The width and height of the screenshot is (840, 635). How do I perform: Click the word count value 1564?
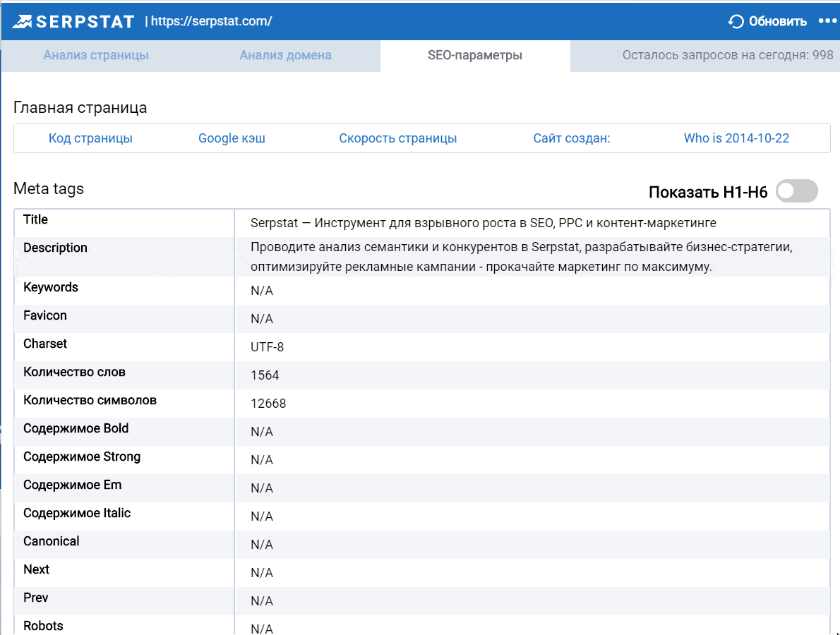click(x=265, y=375)
